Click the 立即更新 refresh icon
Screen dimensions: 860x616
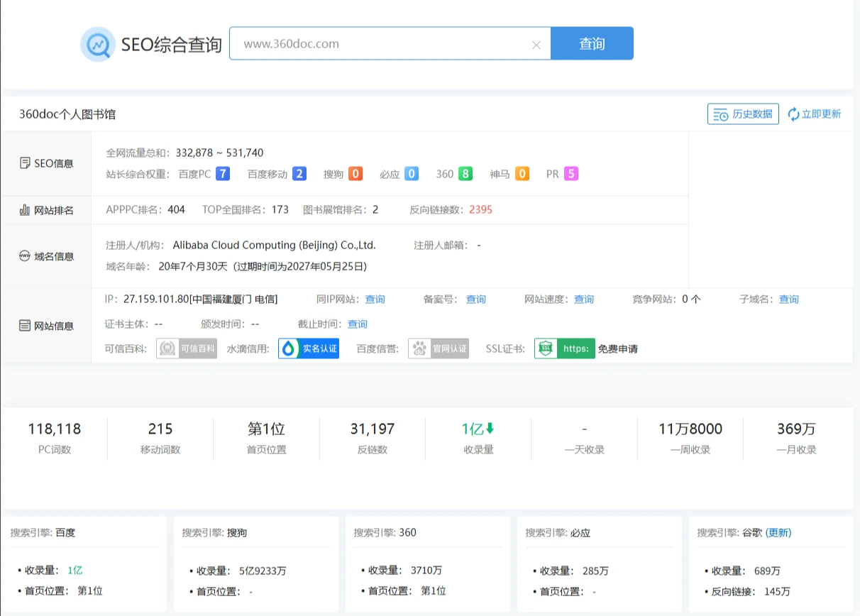(x=794, y=114)
